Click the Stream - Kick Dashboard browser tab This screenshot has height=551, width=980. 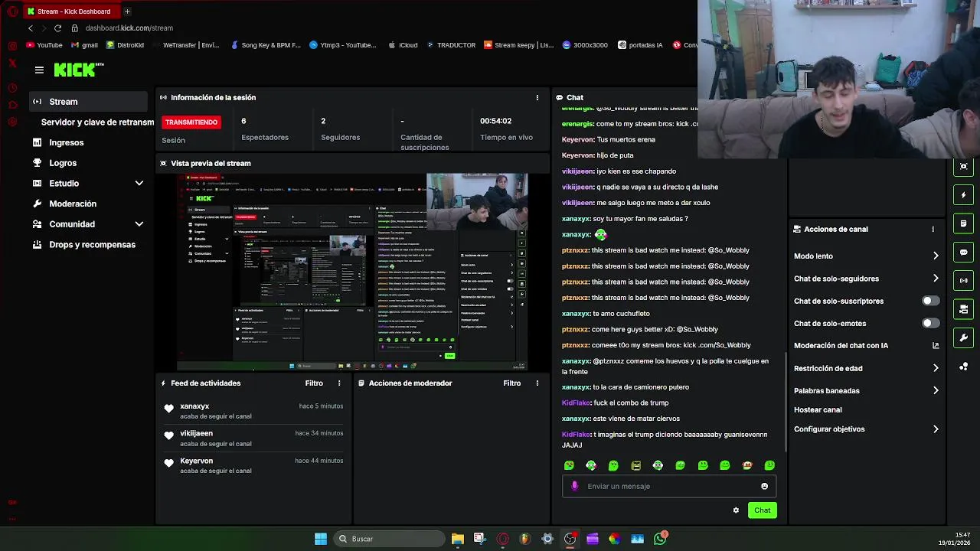(x=73, y=11)
